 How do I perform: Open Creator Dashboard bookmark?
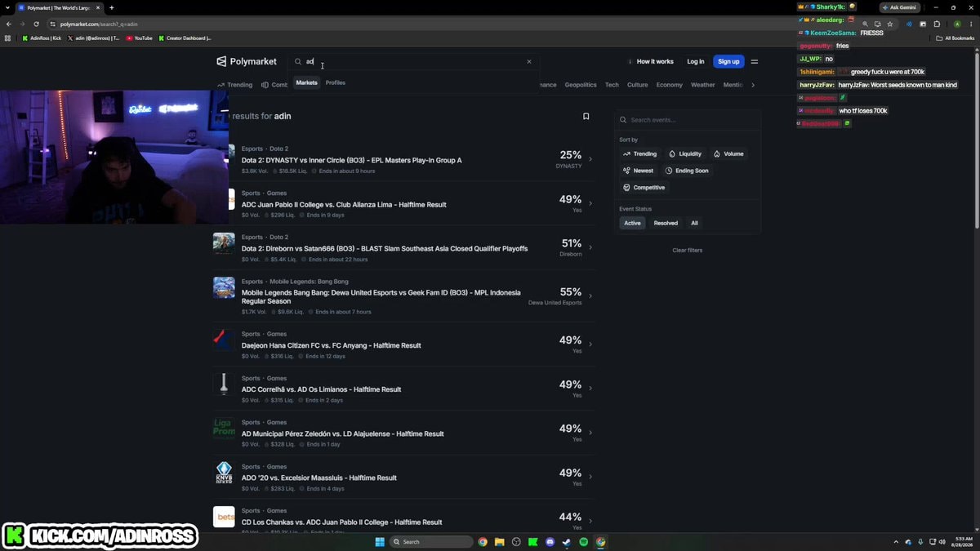pyautogui.click(x=185, y=38)
